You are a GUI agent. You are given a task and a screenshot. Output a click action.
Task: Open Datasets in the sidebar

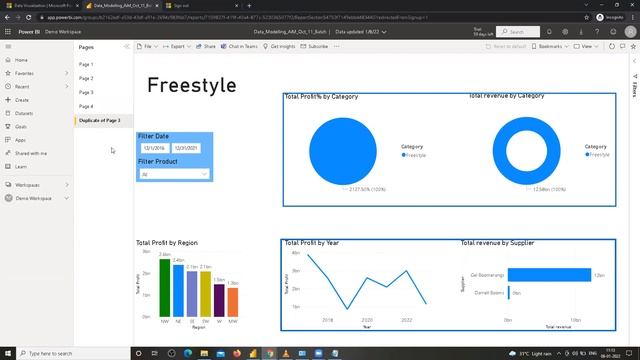point(24,113)
